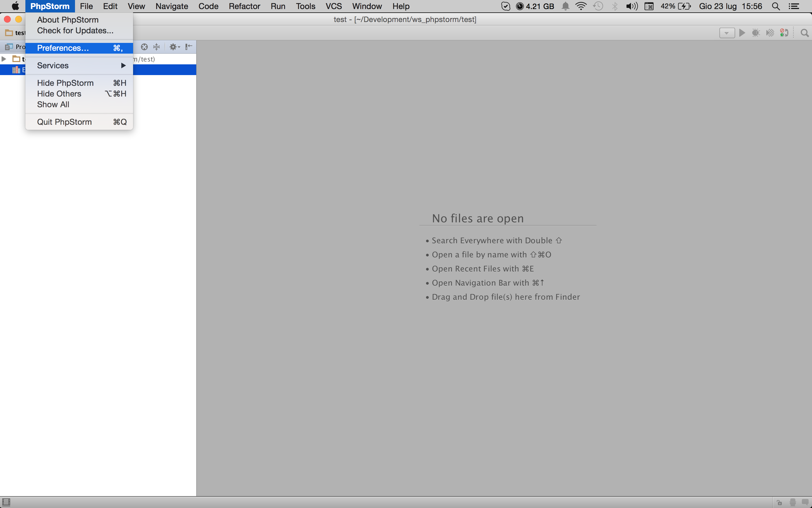Expand the test project folder arrow
Screen dimensions: 812x508
pyautogui.click(x=4, y=59)
